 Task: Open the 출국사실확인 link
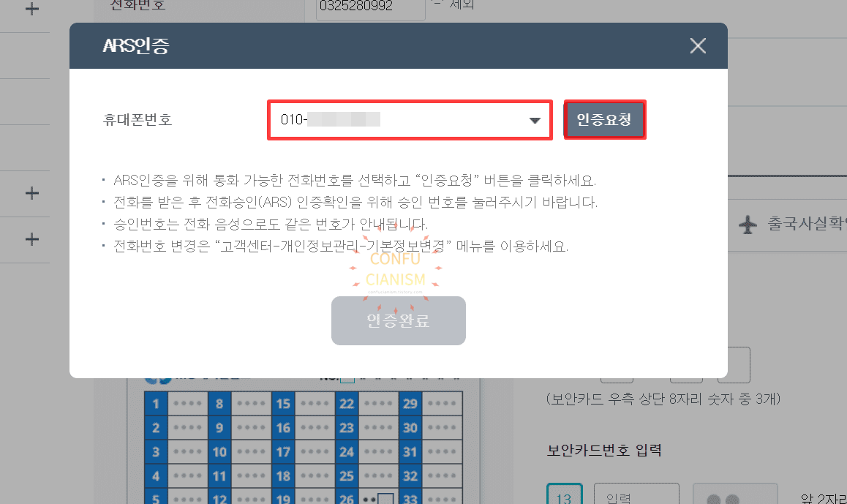(x=807, y=224)
